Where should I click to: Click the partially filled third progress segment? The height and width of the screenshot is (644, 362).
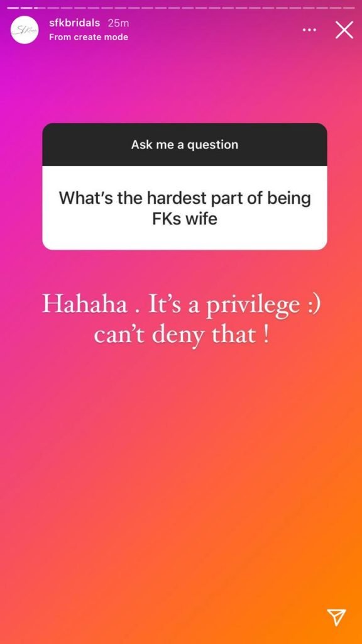pyautogui.click(x=40, y=8)
